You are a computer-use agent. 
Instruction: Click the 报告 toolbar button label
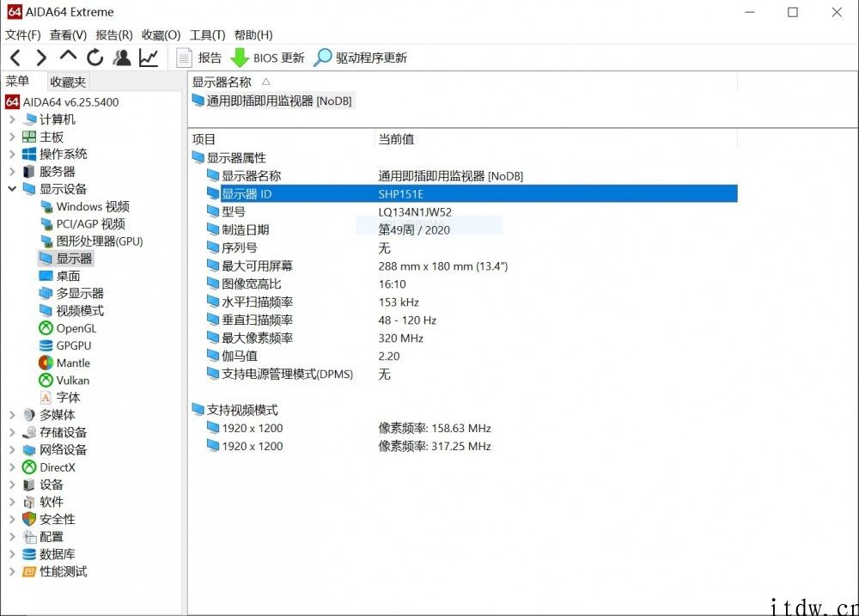(210, 58)
